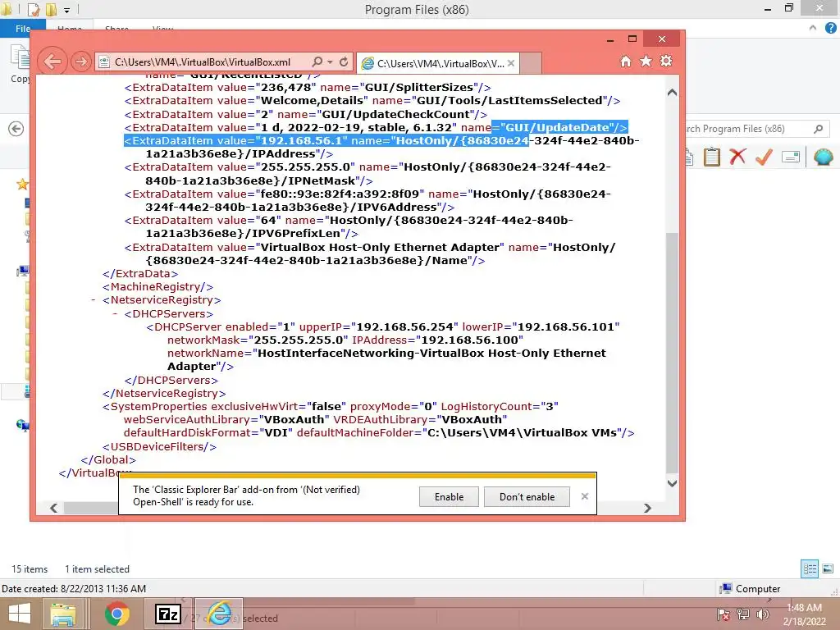Screen dimensions: 840x630
Task: Open Favorites with the star icon
Action: point(646,61)
